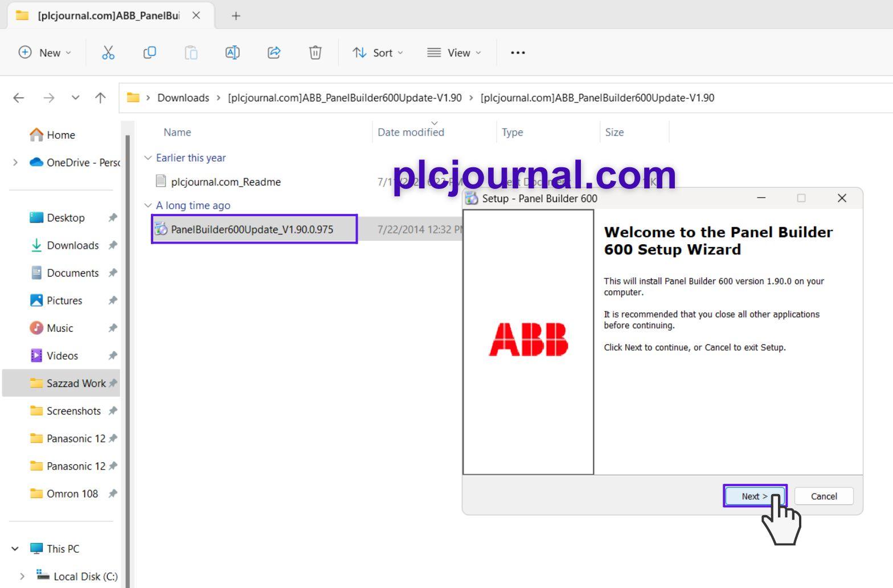Viewport: 893px width, 588px height.
Task: Open the See more ellipsis menu
Action: pos(518,52)
